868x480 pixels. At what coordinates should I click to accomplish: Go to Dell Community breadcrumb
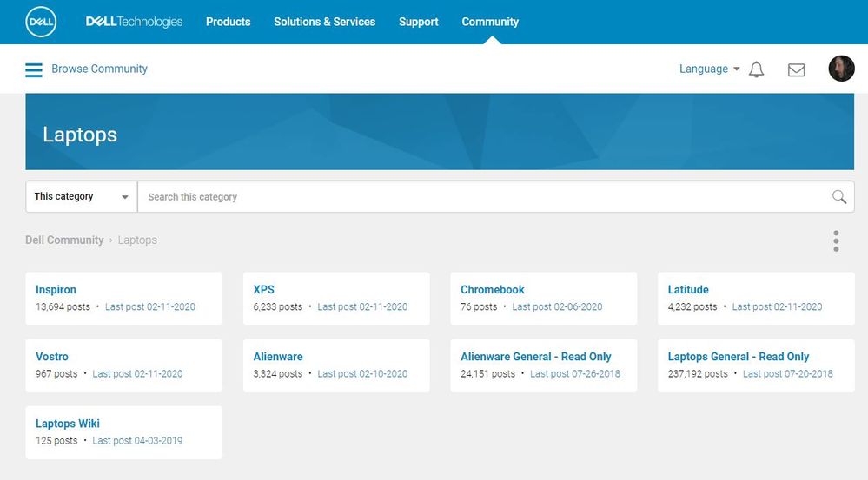(64, 240)
